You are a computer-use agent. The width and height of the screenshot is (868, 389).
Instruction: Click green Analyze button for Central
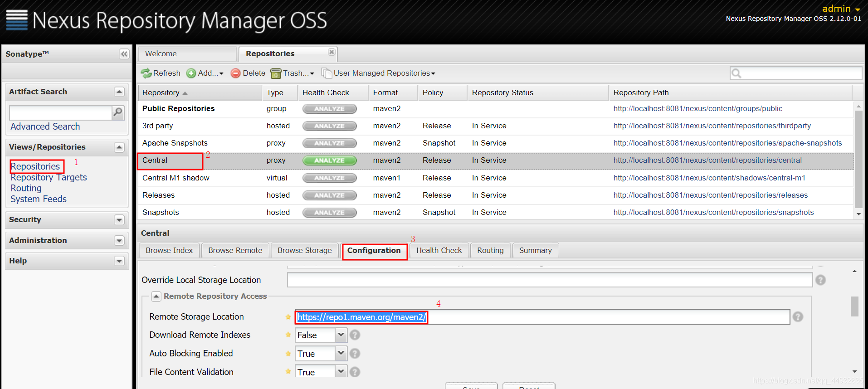329,160
